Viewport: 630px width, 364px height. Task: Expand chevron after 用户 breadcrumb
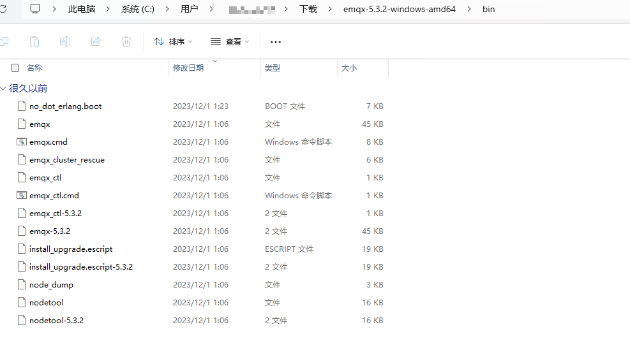[x=211, y=9]
